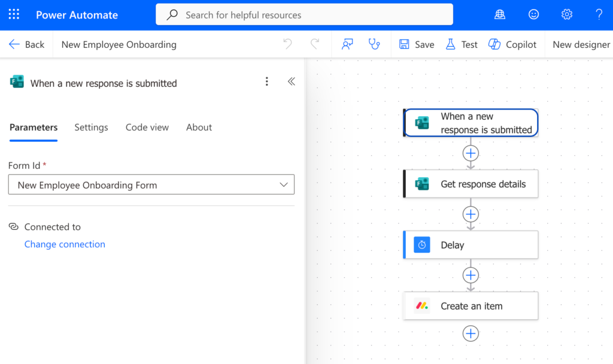Click the Delay timer icon
The image size is (613, 364).
coord(422,245)
